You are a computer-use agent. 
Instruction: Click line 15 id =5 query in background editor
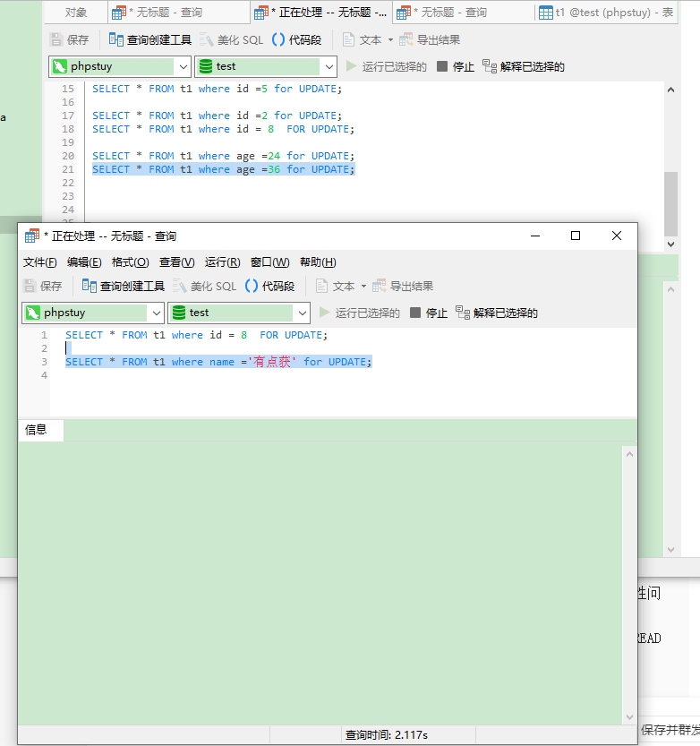217,89
